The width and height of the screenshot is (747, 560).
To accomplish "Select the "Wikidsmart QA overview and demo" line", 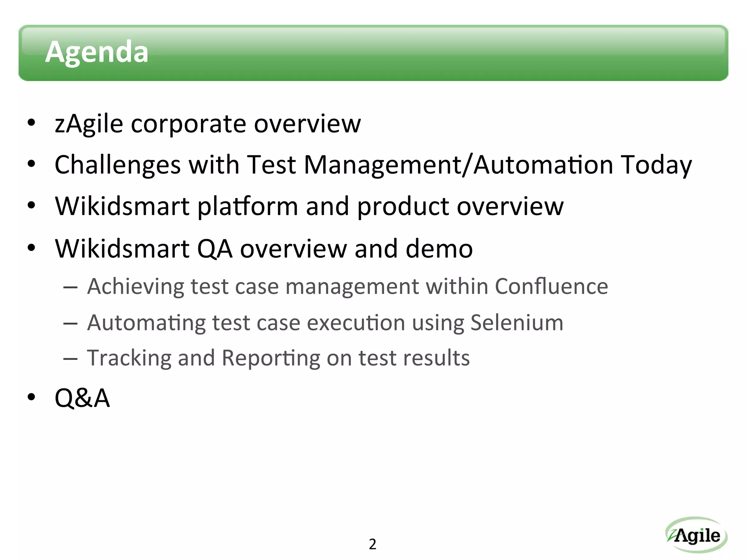I will pos(264,249).
